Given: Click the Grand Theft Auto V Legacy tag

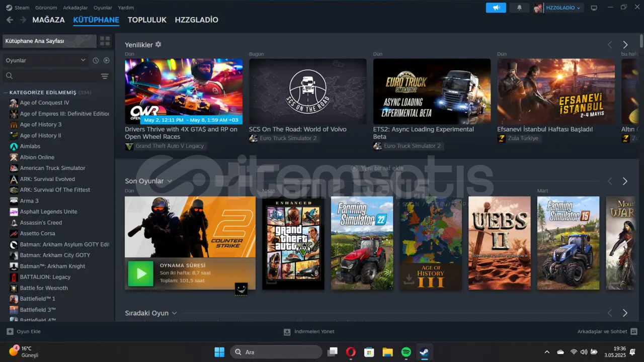Looking at the screenshot, I should tap(166, 146).
